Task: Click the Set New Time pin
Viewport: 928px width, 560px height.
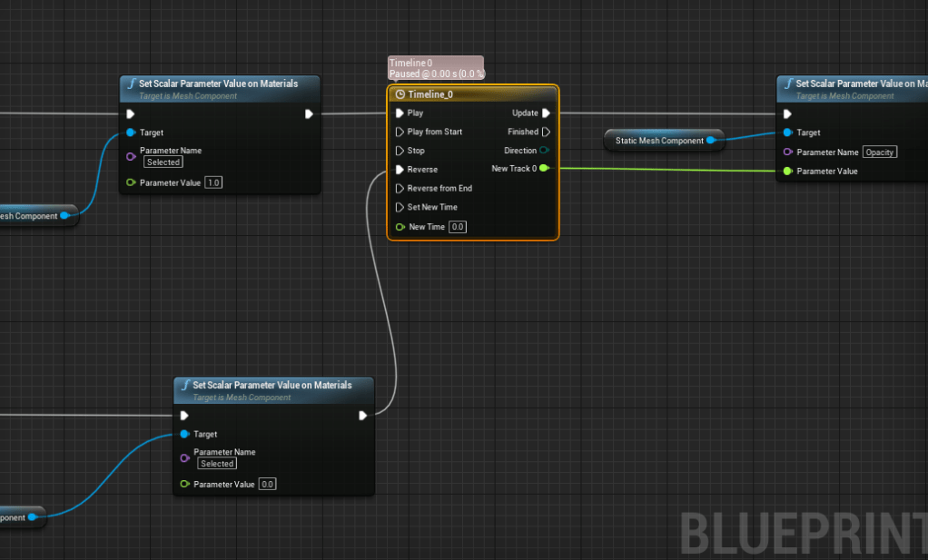Action: 400,208
